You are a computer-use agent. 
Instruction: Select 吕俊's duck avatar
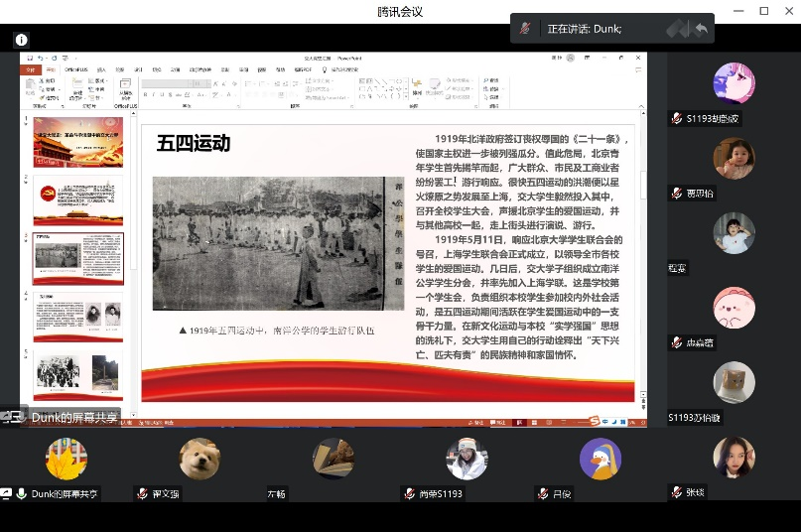pyautogui.click(x=600, y=459)
